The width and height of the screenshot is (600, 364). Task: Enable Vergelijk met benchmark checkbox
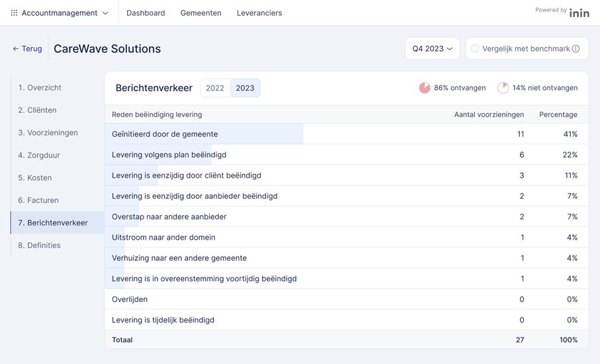click(475, 49)
